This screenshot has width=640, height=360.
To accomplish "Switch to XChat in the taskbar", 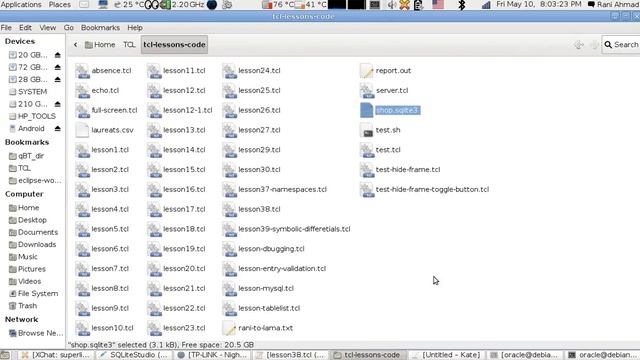I will tap(56, 355).
